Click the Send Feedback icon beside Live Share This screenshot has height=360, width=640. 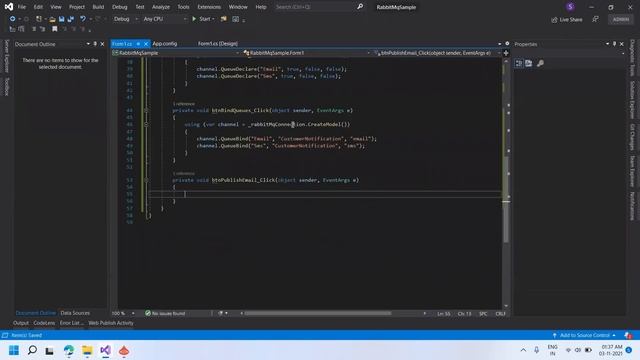(596, 19)
